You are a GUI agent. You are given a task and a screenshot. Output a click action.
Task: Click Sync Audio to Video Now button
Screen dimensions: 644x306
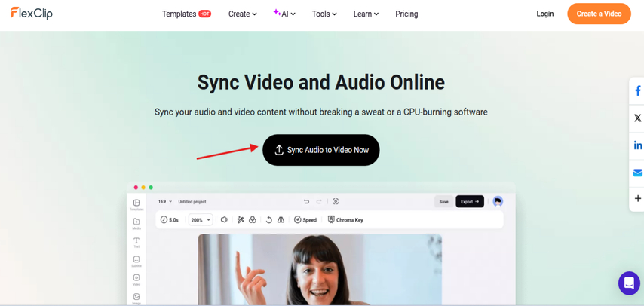321,150
